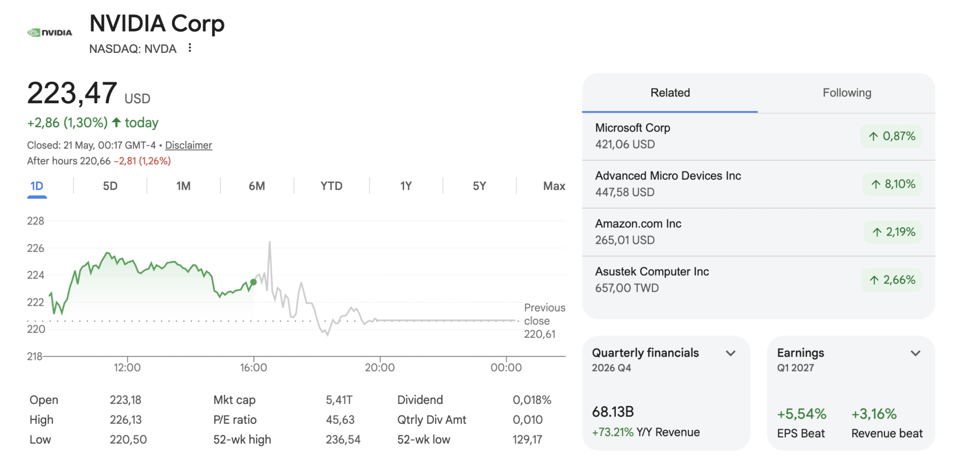Open the three-dot menu beside NASDAQ: NVDA
This screenshot has width=980, height=470.
tap(190, 48)
